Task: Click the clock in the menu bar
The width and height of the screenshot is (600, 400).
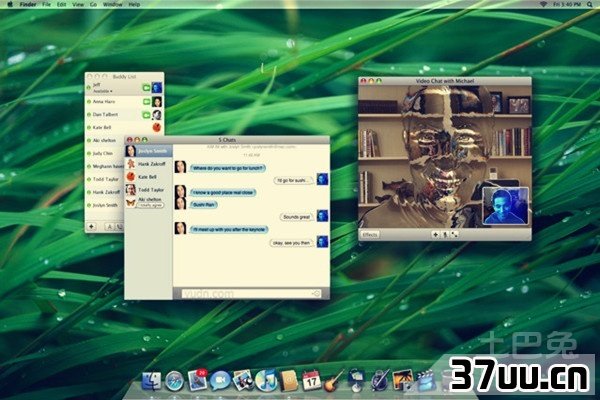Action: [566, 4]
